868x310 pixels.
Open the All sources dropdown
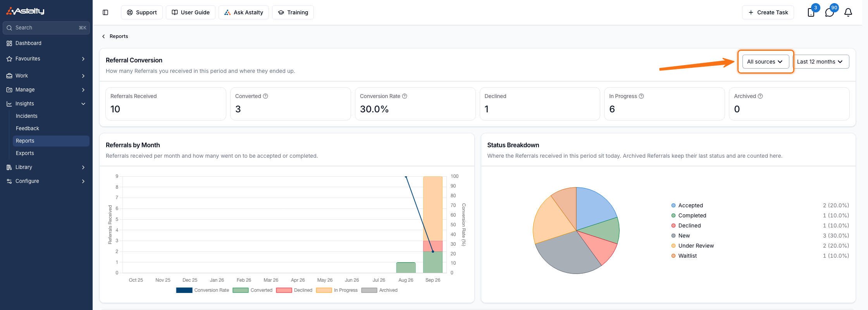coord(765,62)
